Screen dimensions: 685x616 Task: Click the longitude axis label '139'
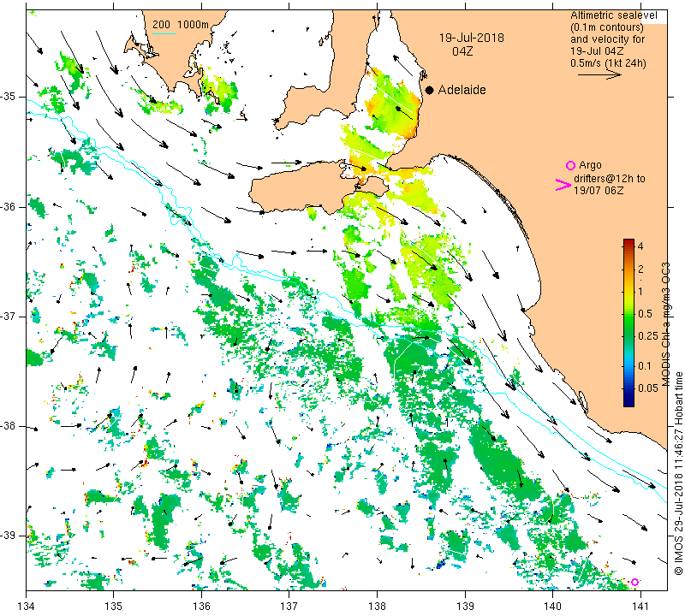[x=465, y=606]
